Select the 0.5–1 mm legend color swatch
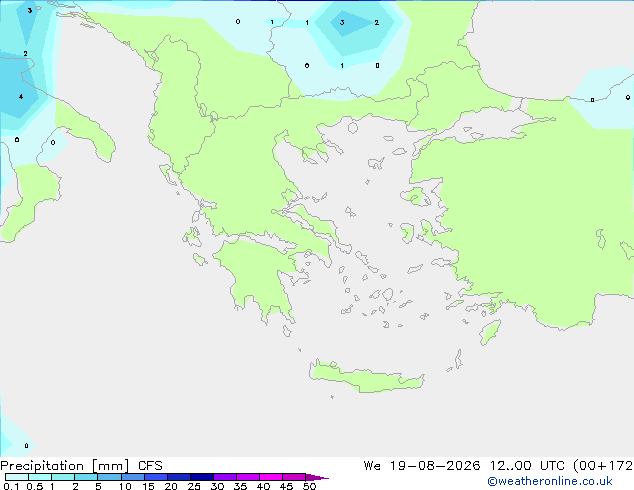The height and width of the screenshot is (490, 634). (x=40, y=477)
